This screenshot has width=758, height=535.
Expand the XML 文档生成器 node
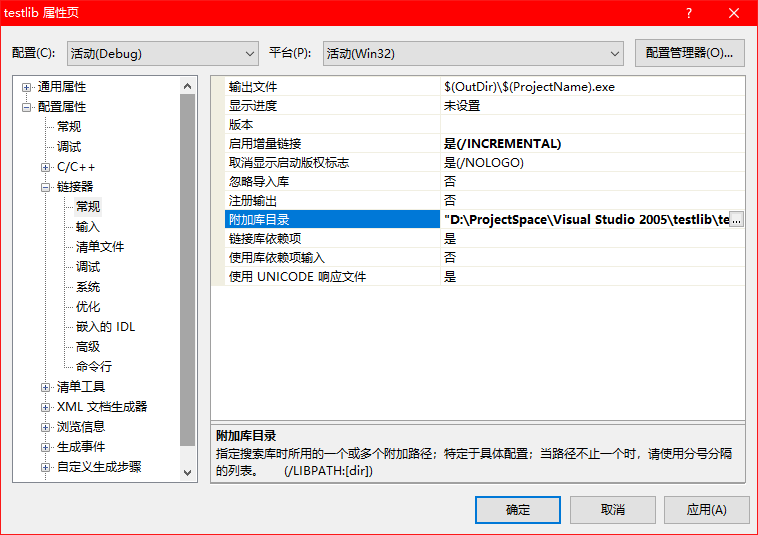tap(46, 407)
